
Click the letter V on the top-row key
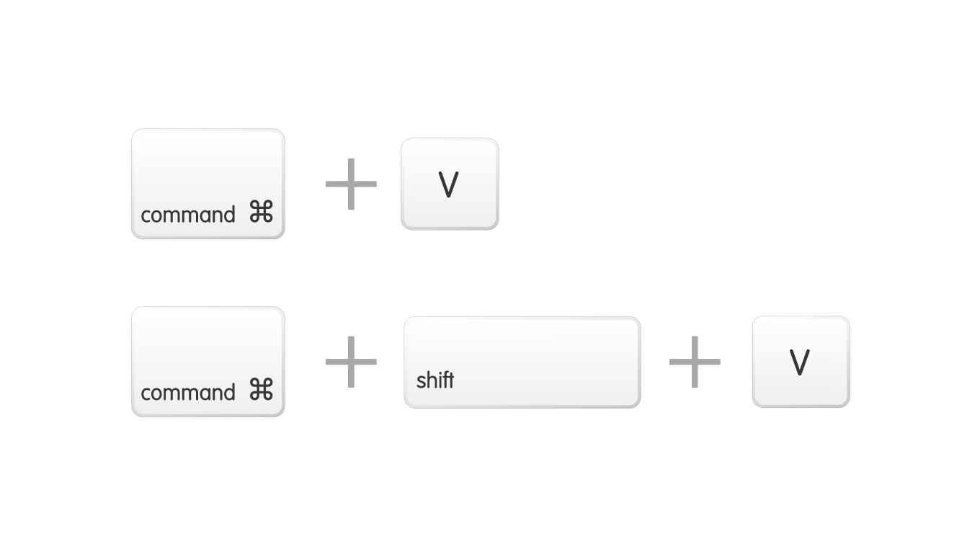449,185
